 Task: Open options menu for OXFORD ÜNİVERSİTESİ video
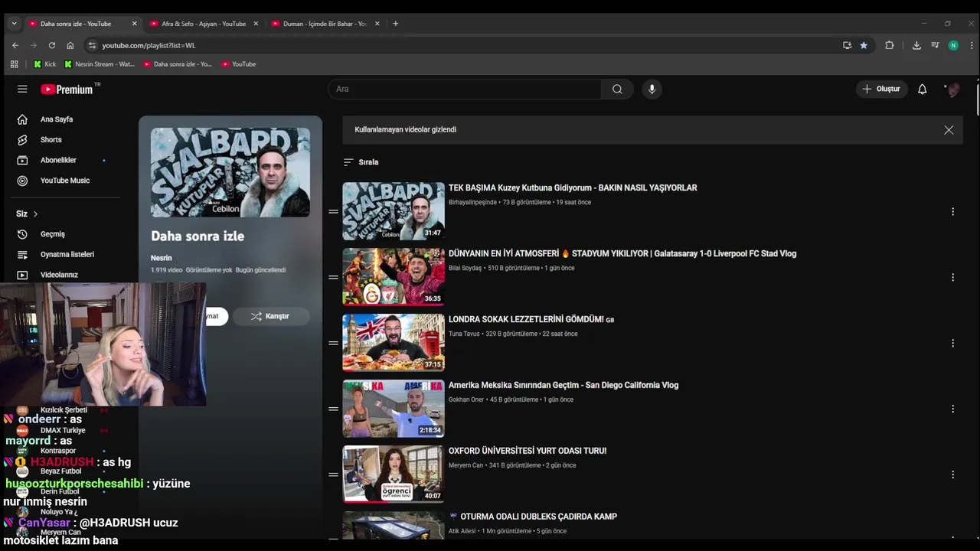point(952,474)
